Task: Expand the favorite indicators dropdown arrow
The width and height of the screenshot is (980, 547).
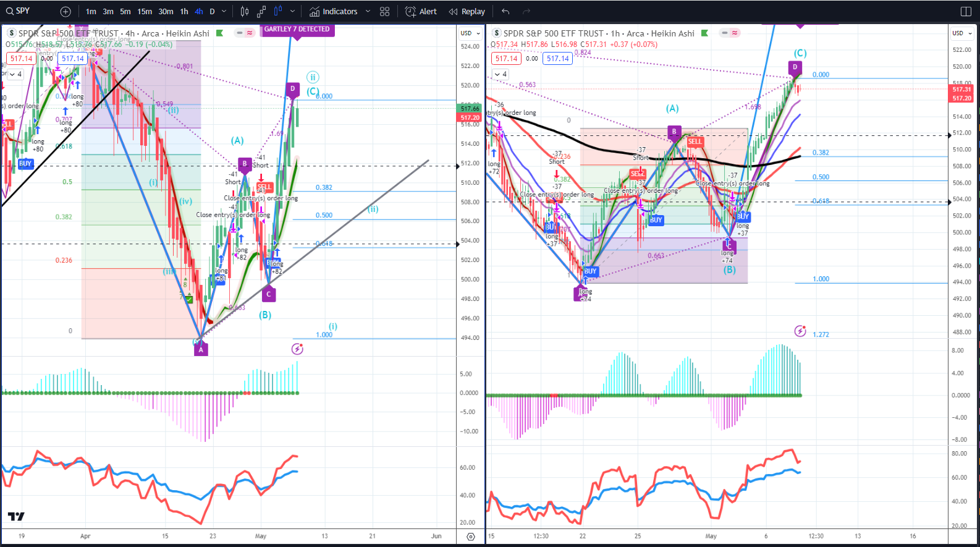Action: click(x=368, y=11)
